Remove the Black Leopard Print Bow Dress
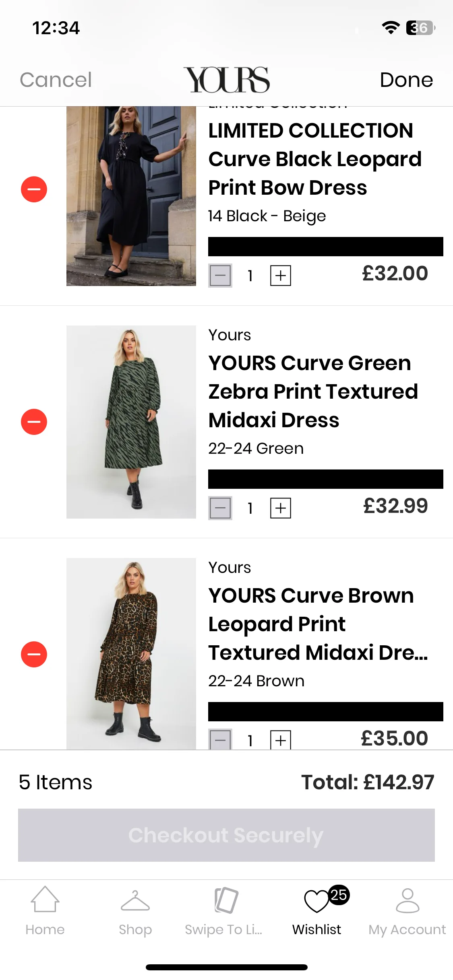The image size is (453, 980). click(34, 189)
